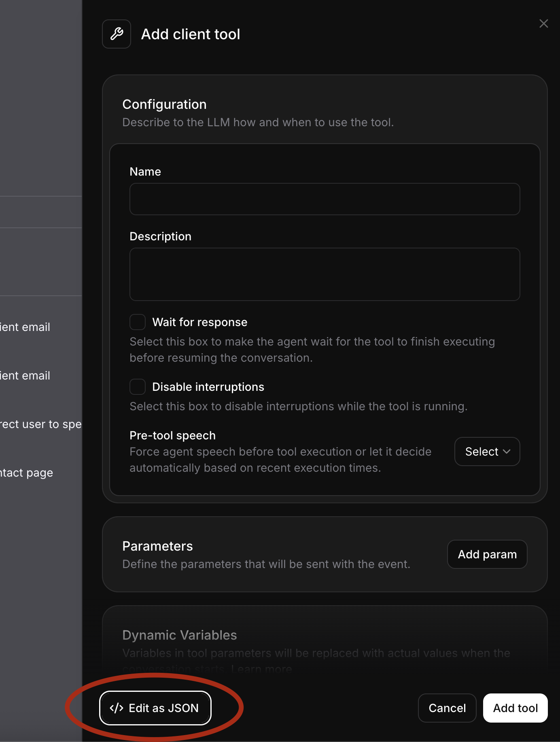Click into the Description text area
Viewport: 560px width, 742px height.
325,274
